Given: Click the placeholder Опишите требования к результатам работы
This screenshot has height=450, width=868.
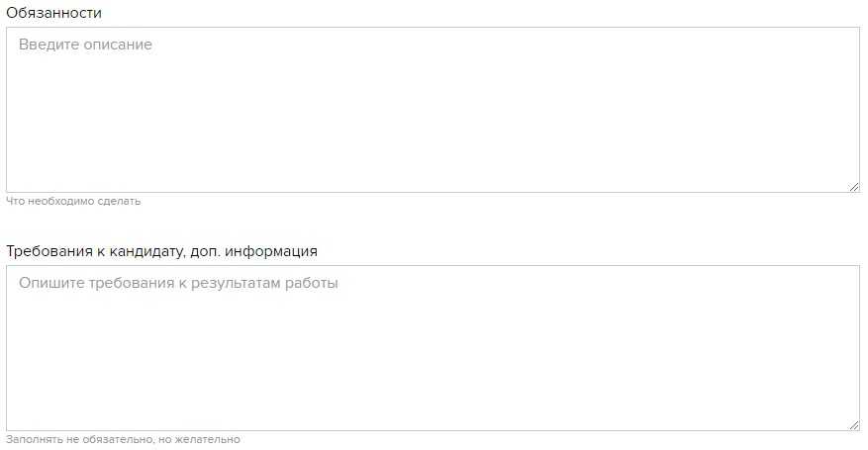Looking at the screenshot, I should pyautogui.click(x=178, y=283).
